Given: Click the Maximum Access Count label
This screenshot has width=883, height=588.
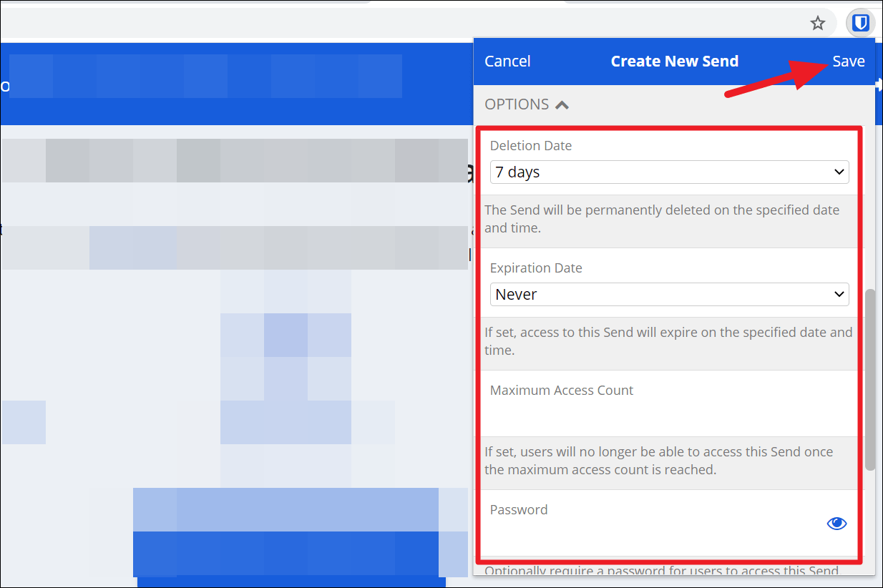Looking at the screenshot, I should pyautogui.click(x=562, y=391).
